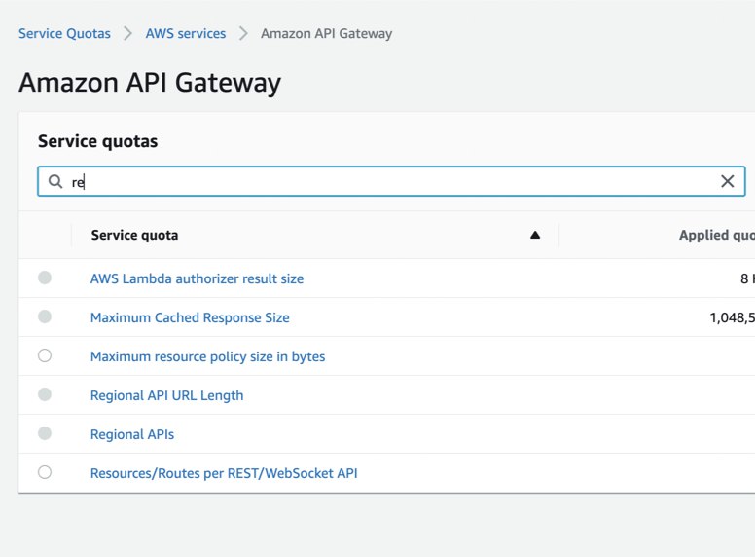
Task: Click the Service quotas panel heading
Action: tap(98, 141)
